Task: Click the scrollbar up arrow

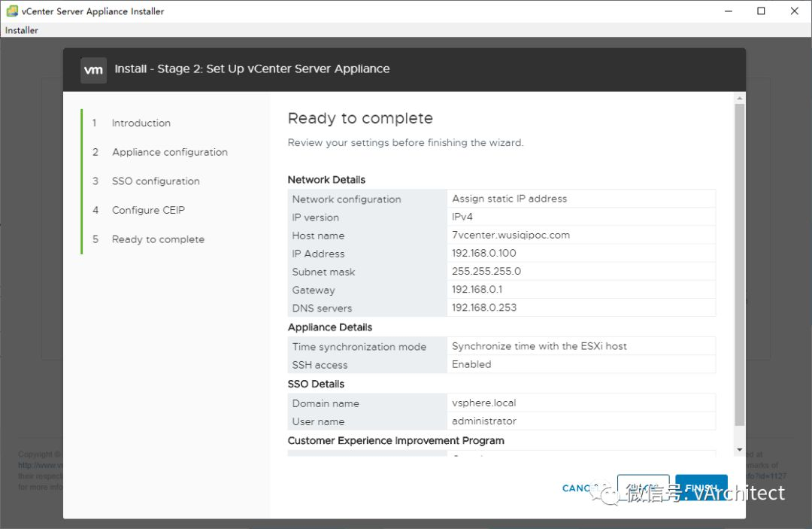Action: click(x=739, y=99)
